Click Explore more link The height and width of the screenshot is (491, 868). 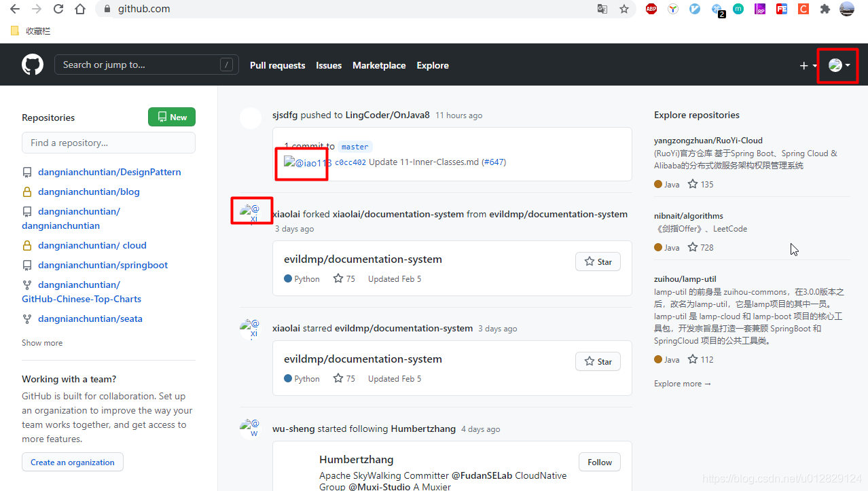[x=683, y=384]
